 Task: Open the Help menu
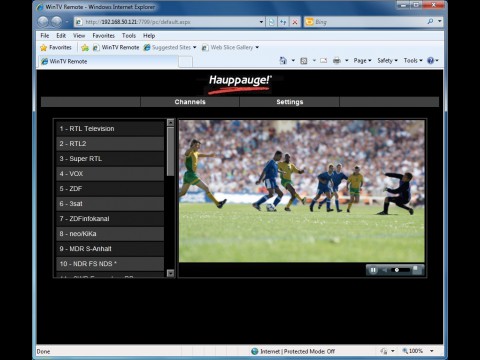pos(149,36)
